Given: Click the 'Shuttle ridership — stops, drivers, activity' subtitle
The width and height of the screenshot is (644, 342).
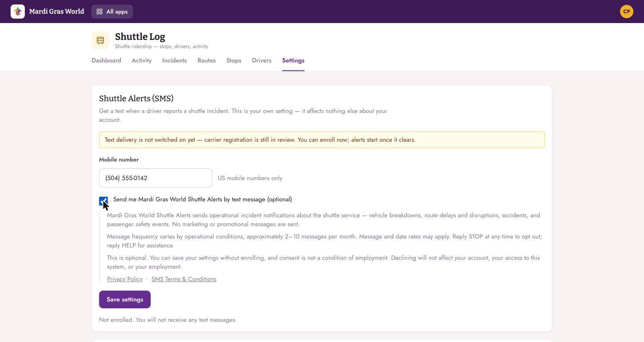Looking at the screenshot, I should pyautogui.click(x=161, y=46).
